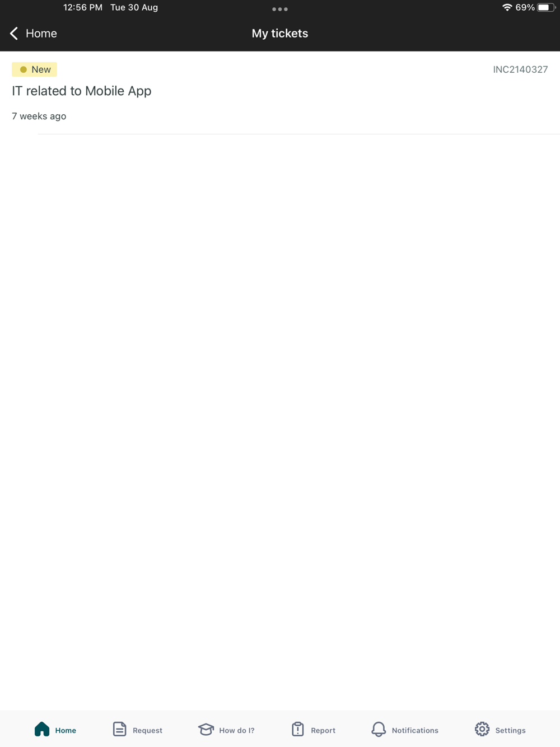
Task: Open the Request document icon
Action: (119, 729)
